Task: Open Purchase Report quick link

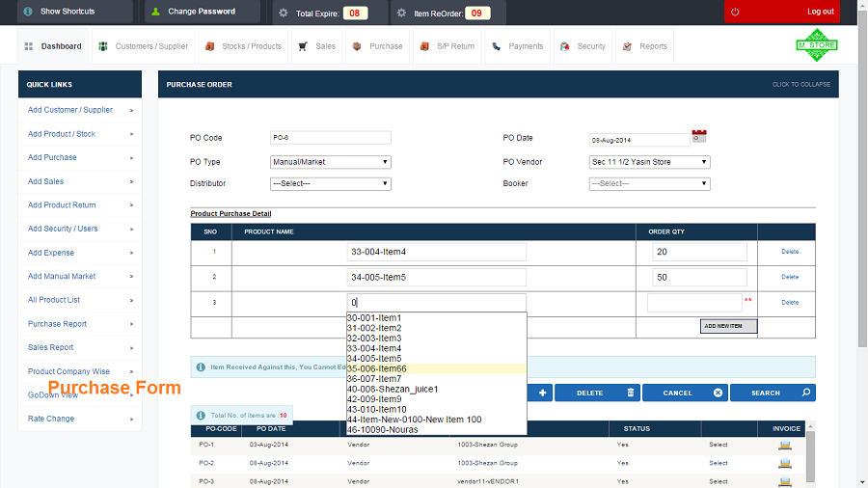Action: (58, 324)
